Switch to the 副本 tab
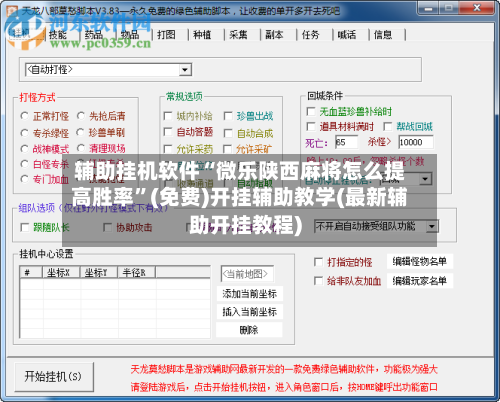The width and height of the screenshot is (500, 402). click(274, 35)
